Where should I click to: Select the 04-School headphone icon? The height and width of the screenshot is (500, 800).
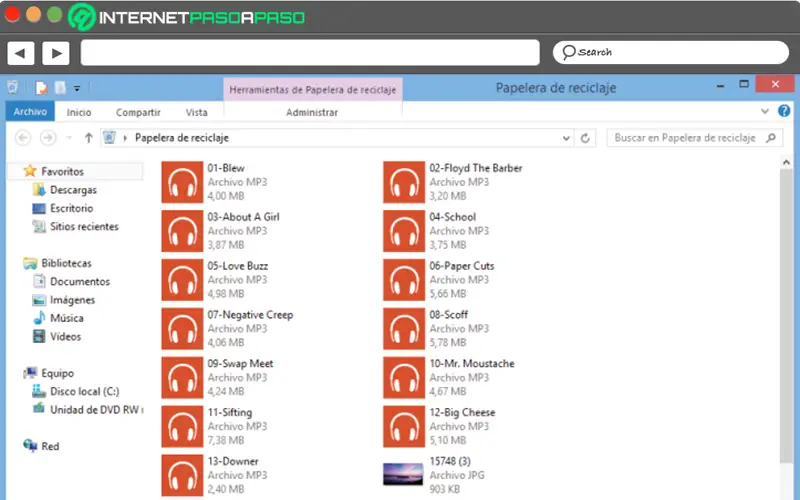(404, 231)
